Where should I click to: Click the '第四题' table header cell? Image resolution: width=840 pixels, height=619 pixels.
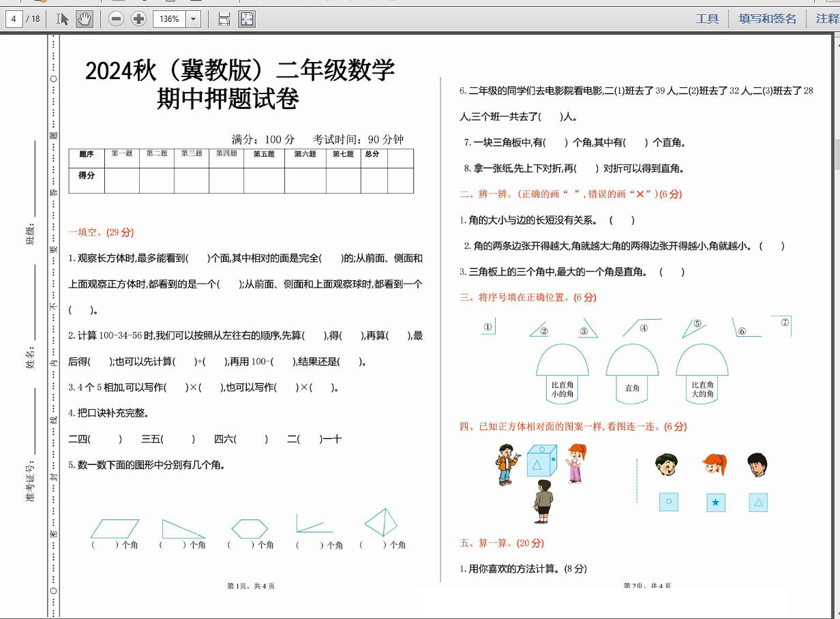(x=226, y=158)
